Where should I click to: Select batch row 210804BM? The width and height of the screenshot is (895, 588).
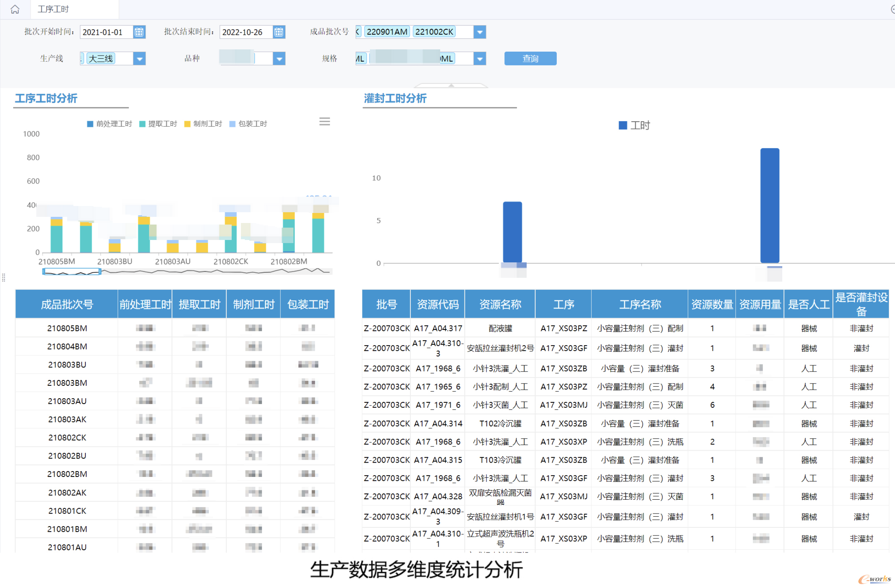175,346
